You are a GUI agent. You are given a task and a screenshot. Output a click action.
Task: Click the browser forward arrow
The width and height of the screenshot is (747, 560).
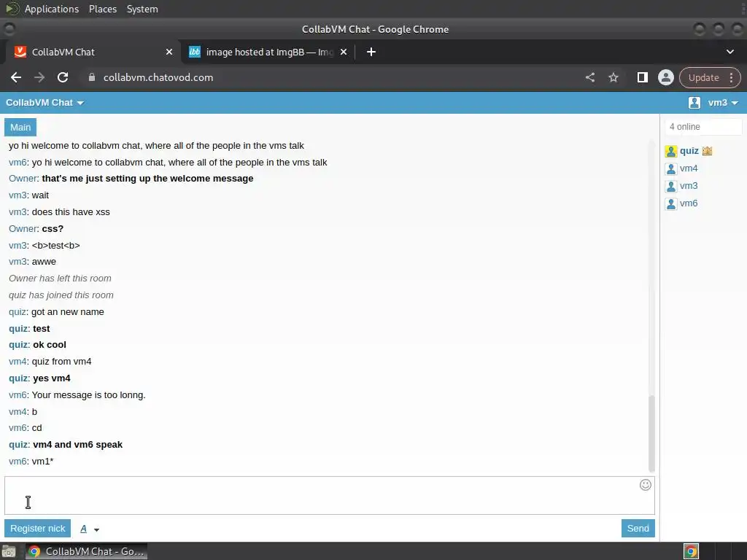[39, 77]
